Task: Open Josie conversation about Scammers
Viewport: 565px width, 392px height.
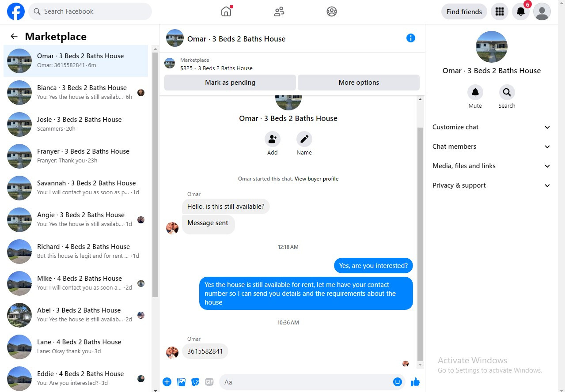Action: pyautogui.click(x=76, y=124)
